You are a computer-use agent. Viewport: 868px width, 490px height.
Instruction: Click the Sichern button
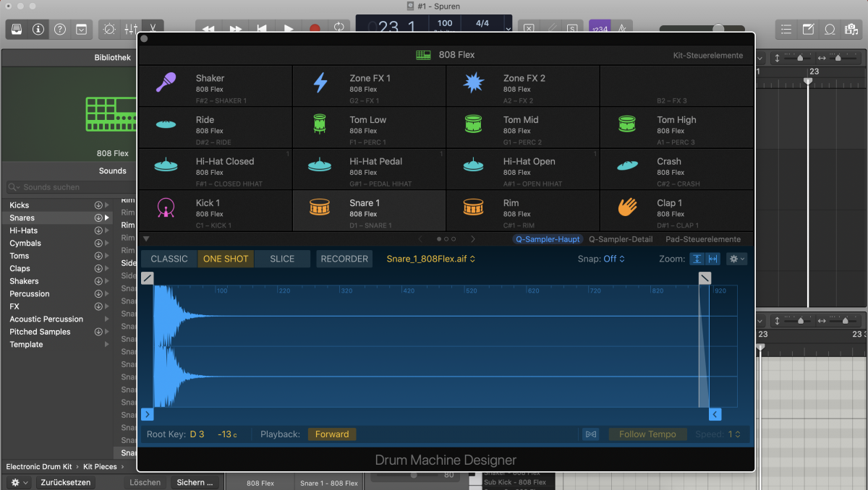click(x=194, y=482)
